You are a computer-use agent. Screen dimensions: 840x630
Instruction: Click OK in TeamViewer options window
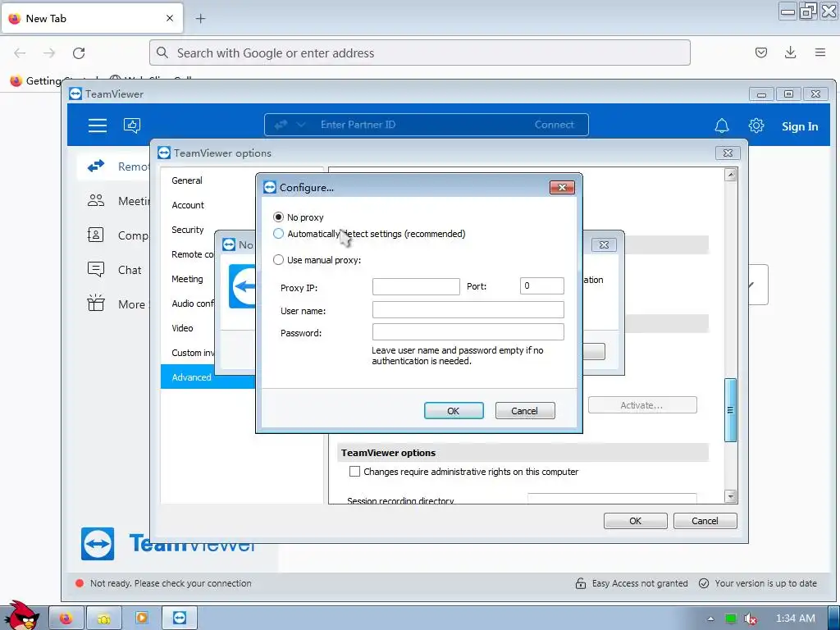(636, 521)
